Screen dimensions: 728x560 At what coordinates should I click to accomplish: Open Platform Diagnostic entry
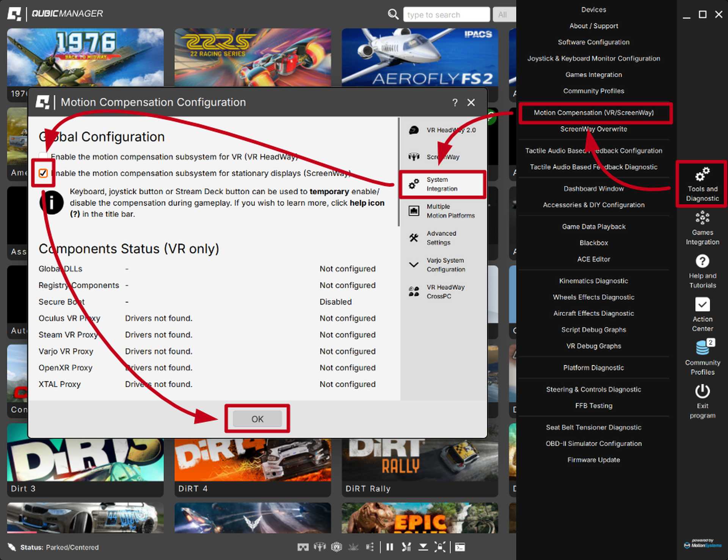pos(593,368)
